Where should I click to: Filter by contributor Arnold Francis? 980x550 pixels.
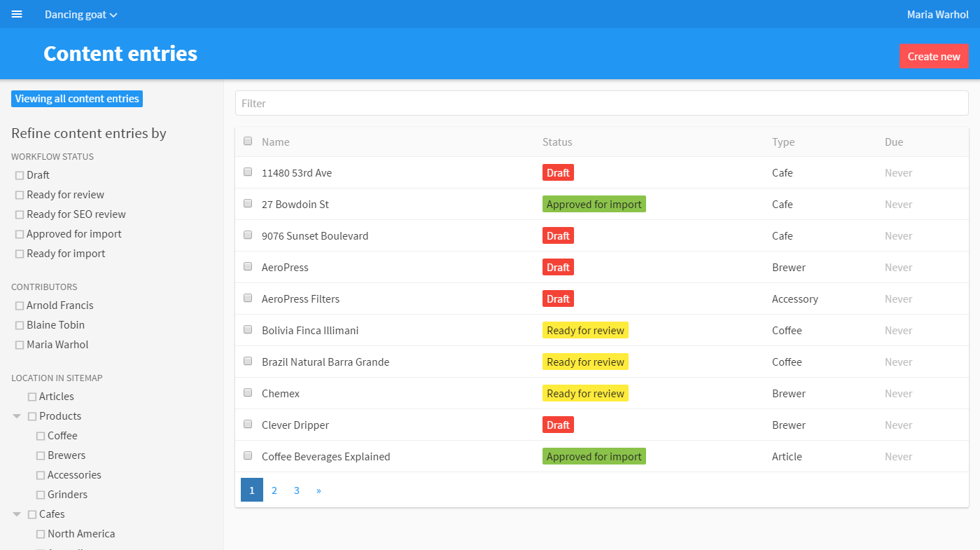[20, 306]
